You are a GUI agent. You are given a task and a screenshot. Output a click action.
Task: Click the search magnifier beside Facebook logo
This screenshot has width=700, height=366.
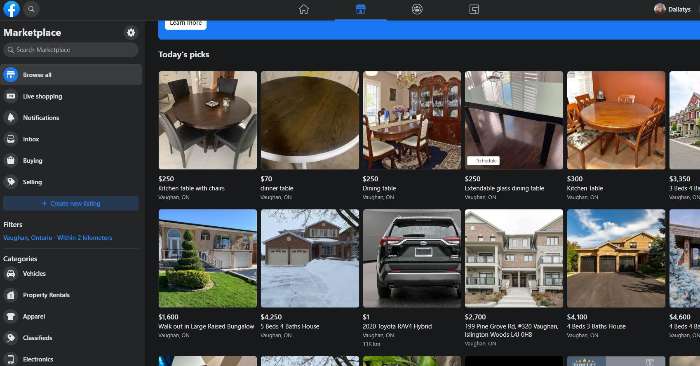point(31,9)
